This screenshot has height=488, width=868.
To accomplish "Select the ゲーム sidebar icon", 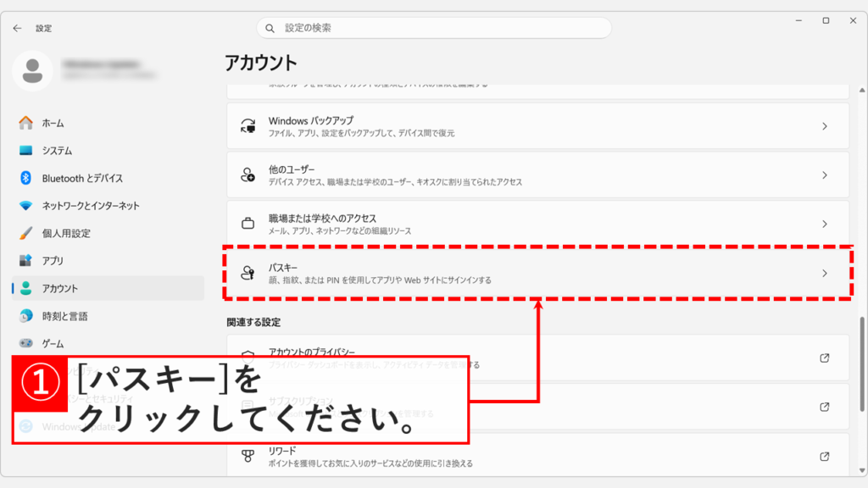I will point(25,341).
